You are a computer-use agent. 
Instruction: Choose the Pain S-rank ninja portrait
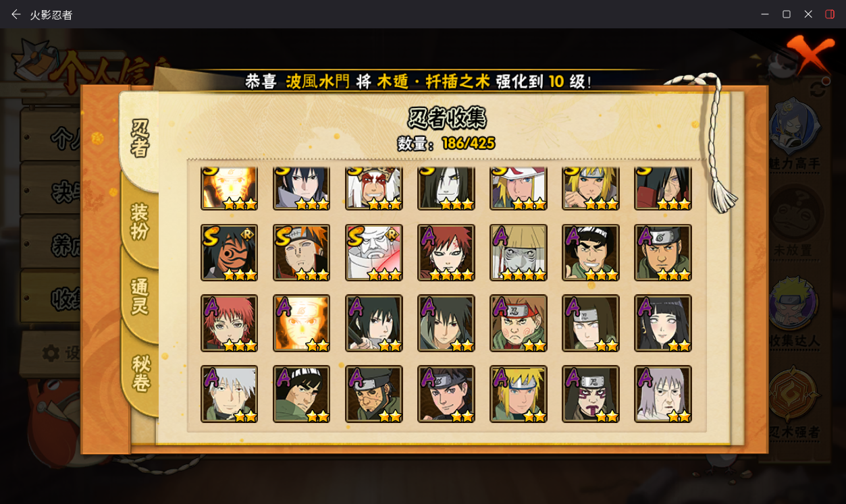pyautogui.click(x=302, y=252)
